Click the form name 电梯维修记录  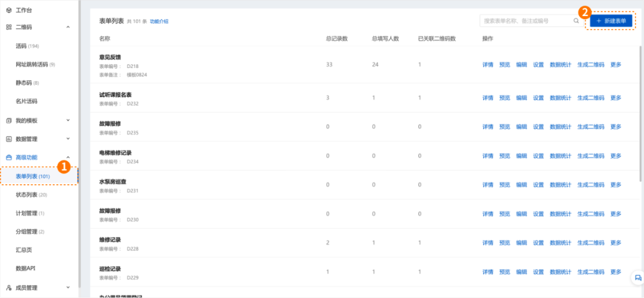pos(116,153)
